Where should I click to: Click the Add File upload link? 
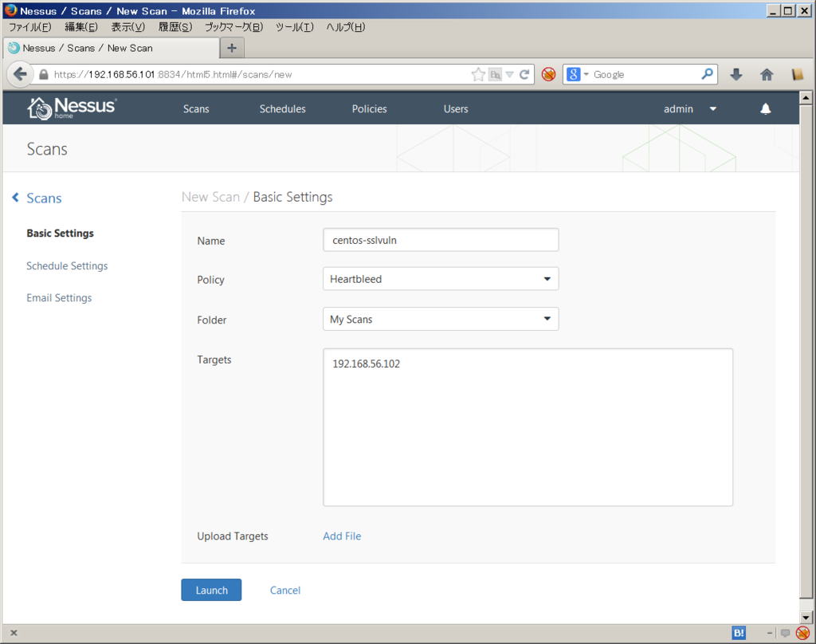point(342,536)
